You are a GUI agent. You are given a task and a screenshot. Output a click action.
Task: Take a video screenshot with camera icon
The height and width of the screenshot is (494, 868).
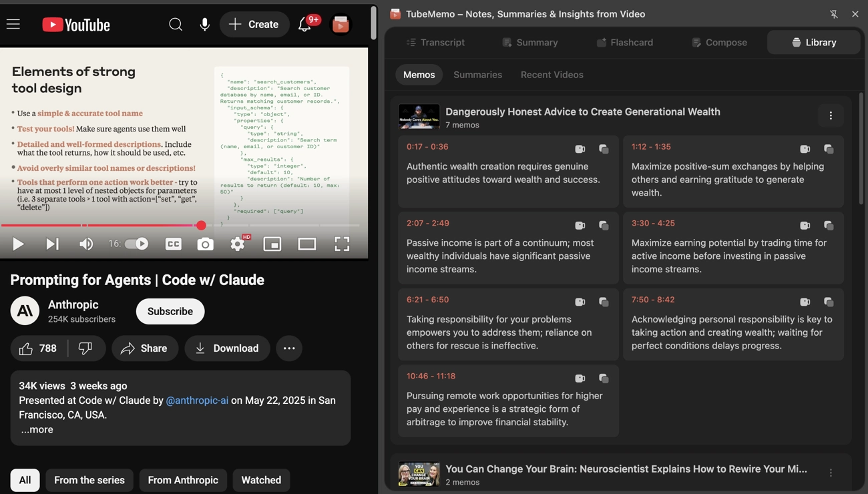point(205,244)
